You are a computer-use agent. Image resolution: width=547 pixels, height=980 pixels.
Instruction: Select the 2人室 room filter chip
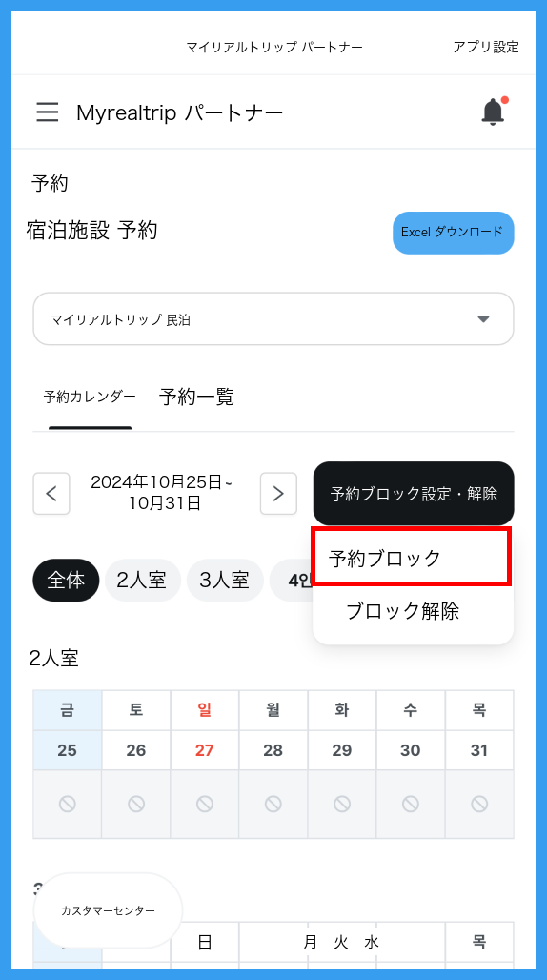142,581
